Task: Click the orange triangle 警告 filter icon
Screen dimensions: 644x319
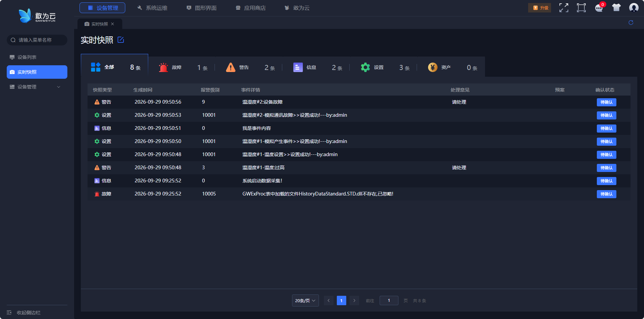Action: [231, 67]
